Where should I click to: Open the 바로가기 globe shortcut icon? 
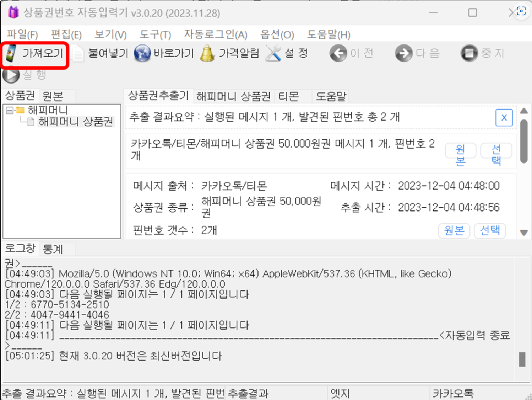click(x=142, y=53)
